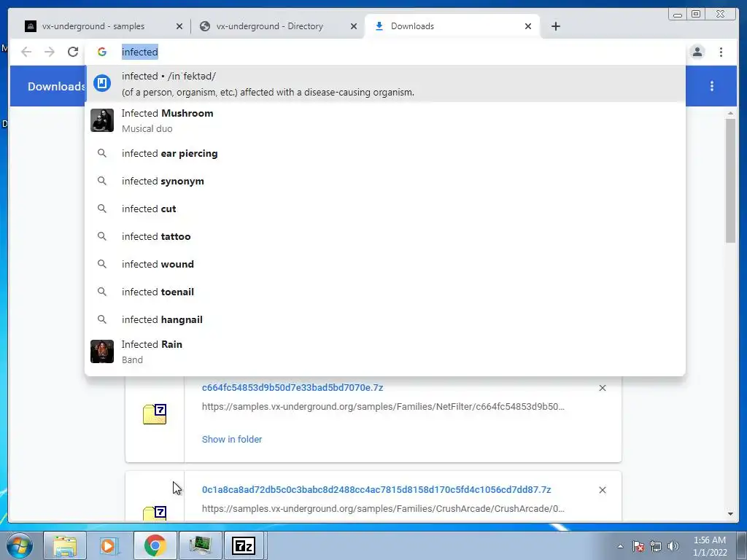Click 'Show in folder' for the c664fc file
This screenshot has width=747, height=560.
click(x=232, y=439)
